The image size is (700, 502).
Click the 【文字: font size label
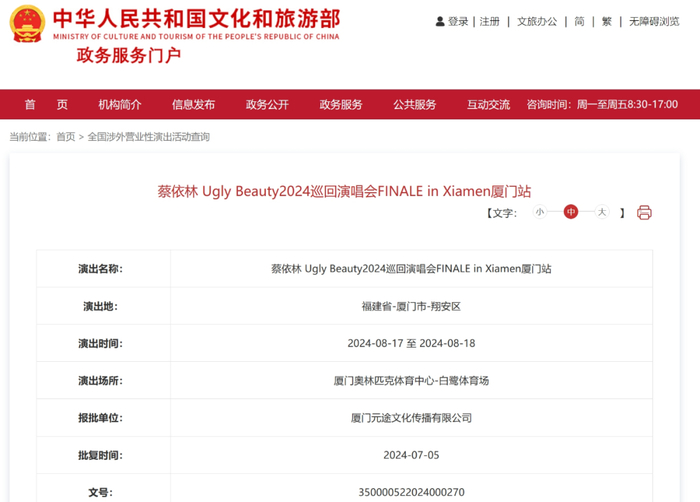501,213
